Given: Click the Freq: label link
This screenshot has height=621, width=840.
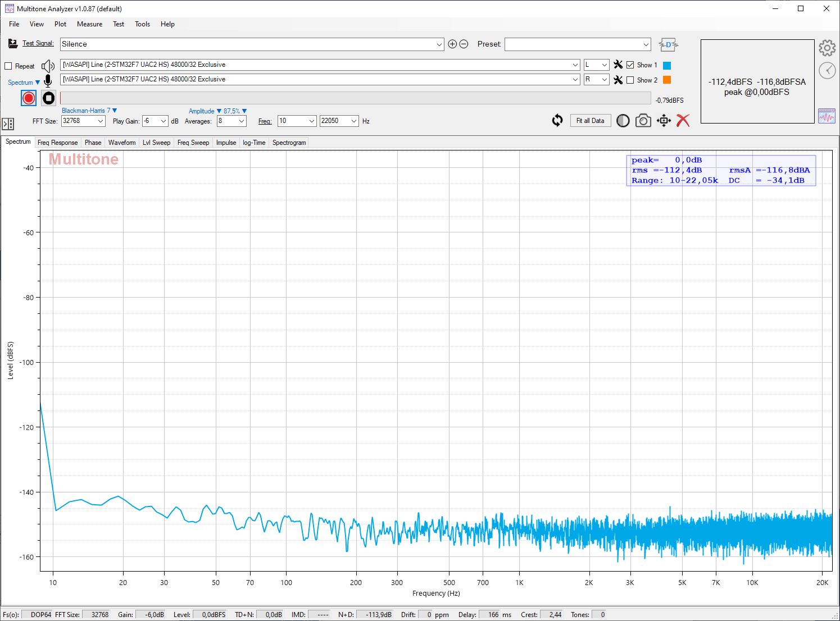Looking at the screenshot, I should pos(265,121).
